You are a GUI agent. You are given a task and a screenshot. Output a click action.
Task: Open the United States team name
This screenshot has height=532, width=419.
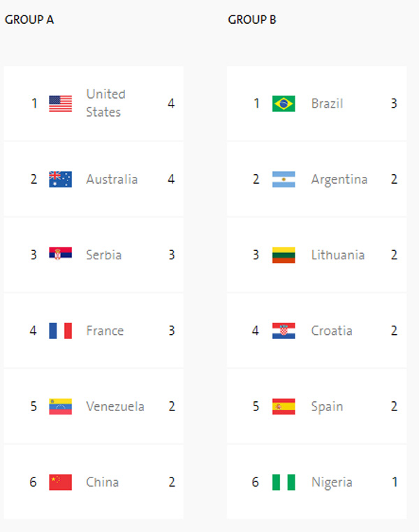pos(105,103)
